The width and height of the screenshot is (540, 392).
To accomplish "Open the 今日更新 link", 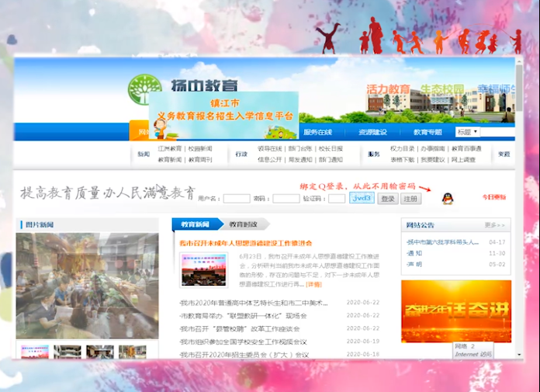I will [x=494, y=197].
